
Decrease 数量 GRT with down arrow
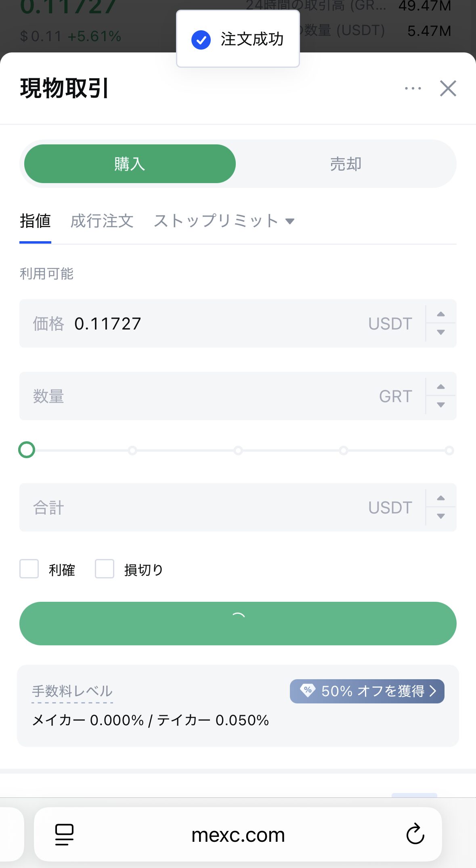tap(441, 405)
